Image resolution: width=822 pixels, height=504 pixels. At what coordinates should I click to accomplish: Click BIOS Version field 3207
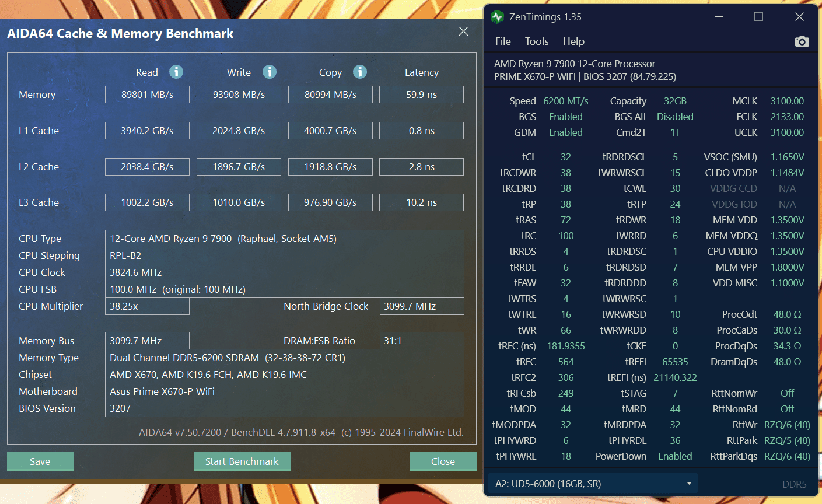click(285, 408)
